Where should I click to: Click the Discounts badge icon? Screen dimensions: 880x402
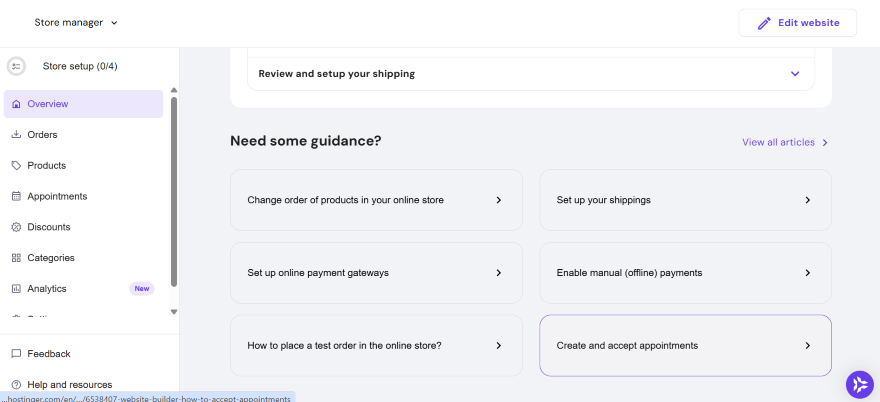pyautogui.click(x=16, y=227)
